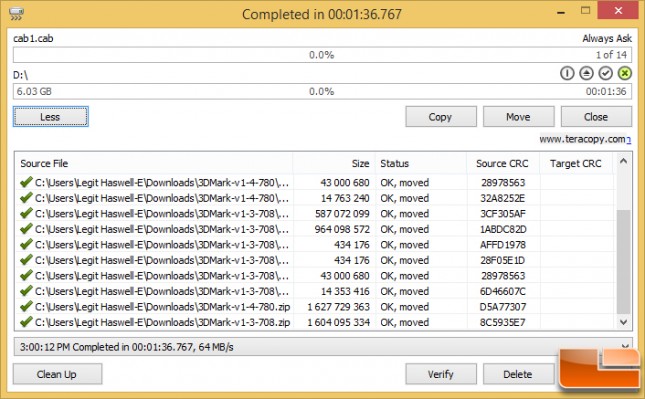Click green checkmark of 3DMark-v1-3-708.zip row
Viewport: 645px width, 399px height.
(x=26, y=322)
